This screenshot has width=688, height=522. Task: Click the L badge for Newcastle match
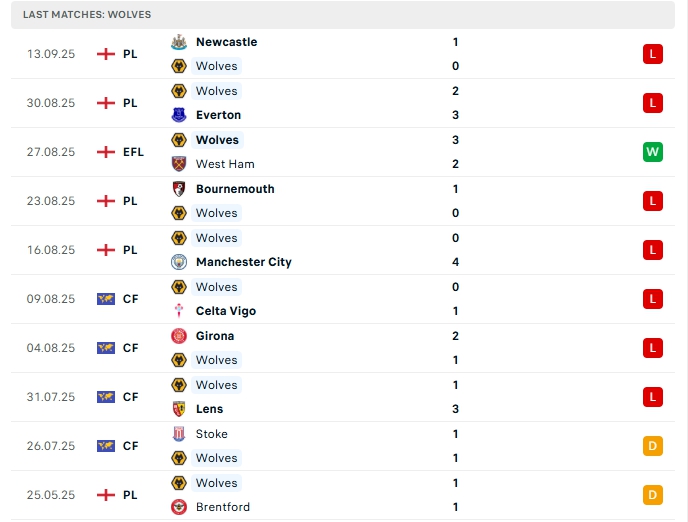point(653,54)
